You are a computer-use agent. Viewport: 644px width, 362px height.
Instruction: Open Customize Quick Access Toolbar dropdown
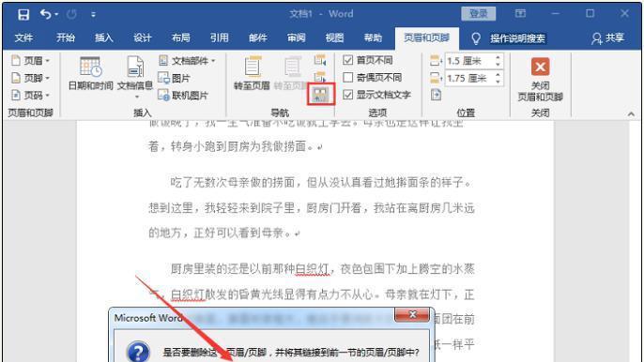pyautogui.click(x=93, y=15)
